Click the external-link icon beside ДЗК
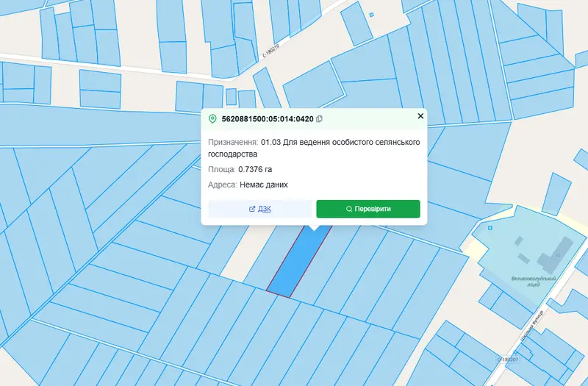Image resolution: width=588 pixels, height=386 pixels. coord(252,209)
